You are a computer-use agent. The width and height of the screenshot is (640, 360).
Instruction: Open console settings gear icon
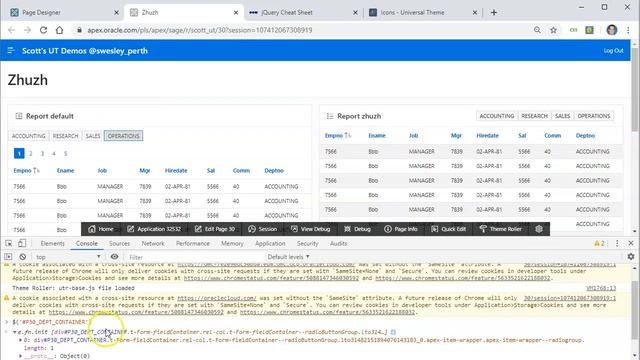pyautogui.click(x=631, y=256)
